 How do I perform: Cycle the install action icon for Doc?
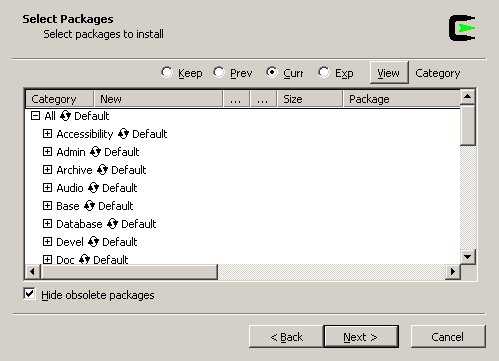pos(84,259)
